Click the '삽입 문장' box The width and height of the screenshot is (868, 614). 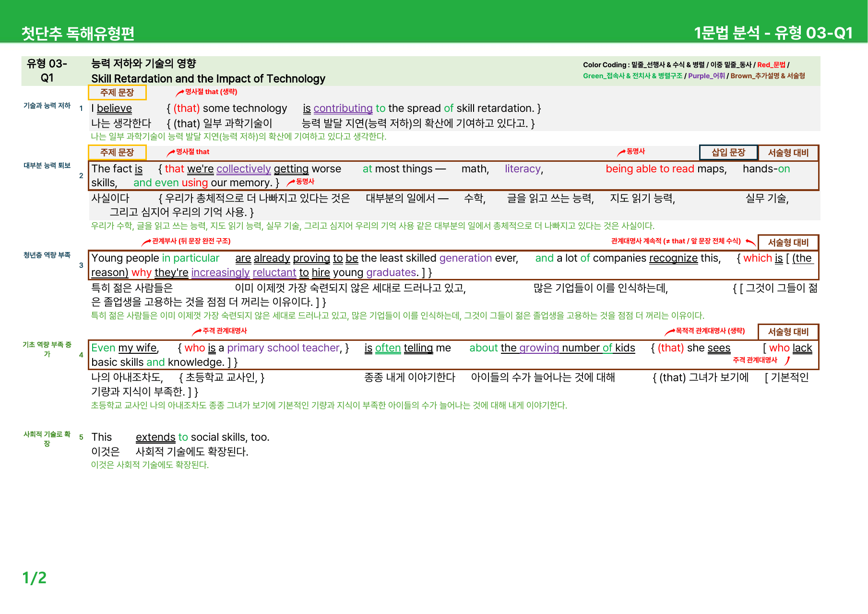pyautogui.click(x=728, y=152)
